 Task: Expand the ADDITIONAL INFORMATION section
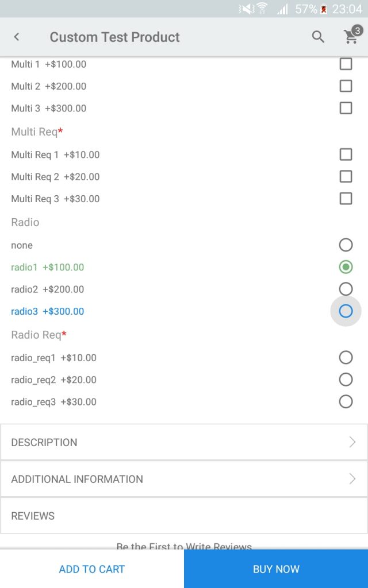184,479
